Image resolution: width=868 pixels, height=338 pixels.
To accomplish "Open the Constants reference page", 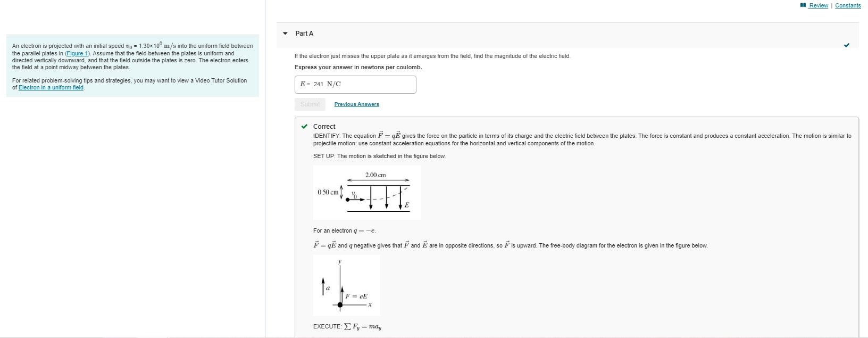I will tap(848, 5).
